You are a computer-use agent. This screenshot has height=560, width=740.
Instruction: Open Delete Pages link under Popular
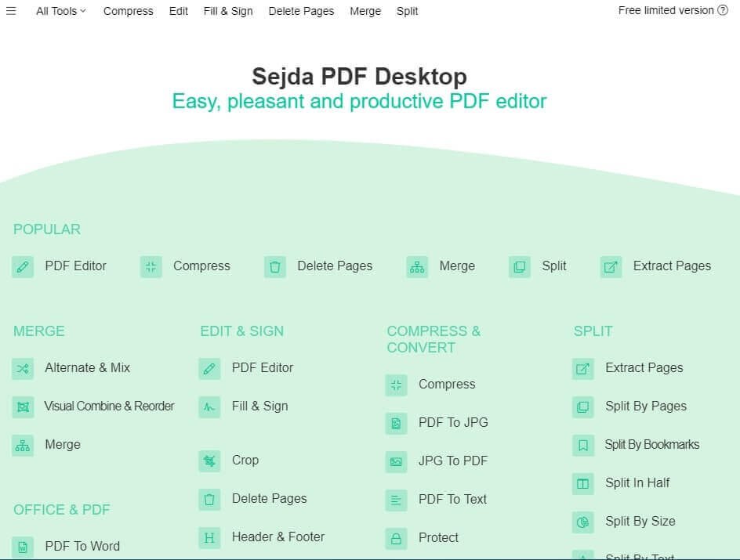click(x=335, y=266)
